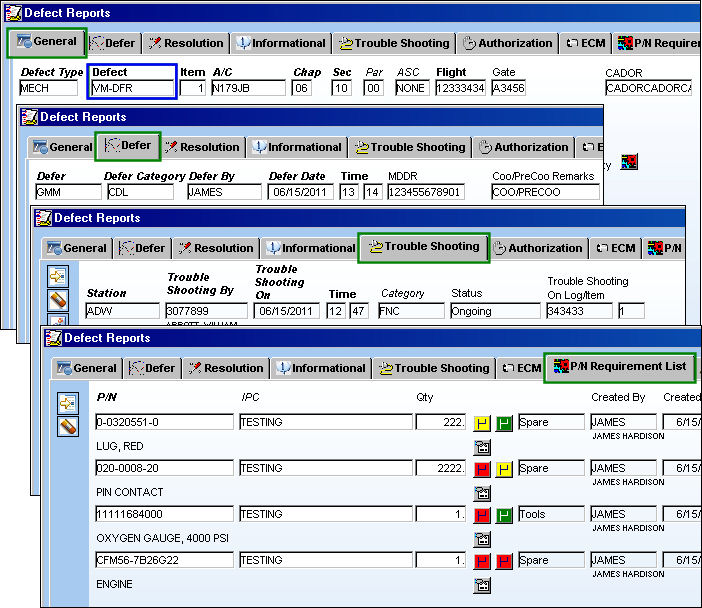The image size is (702, 608).
Task: Click the Defer By field containing JAMES
Action: (224, 192)
